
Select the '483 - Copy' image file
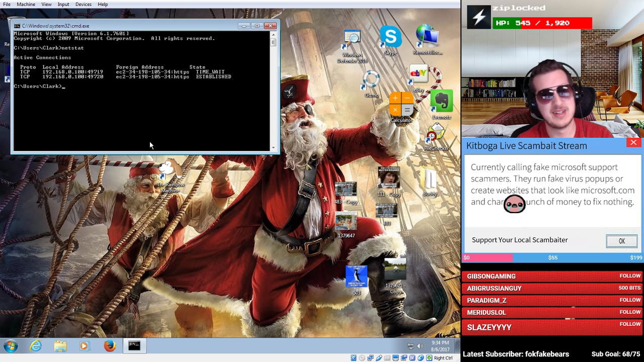346,193
